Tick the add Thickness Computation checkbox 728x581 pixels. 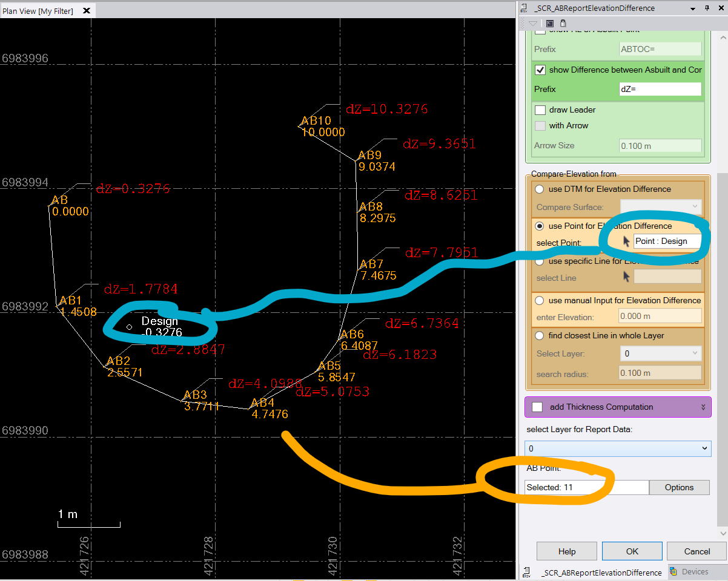click(x=537, y=407)
